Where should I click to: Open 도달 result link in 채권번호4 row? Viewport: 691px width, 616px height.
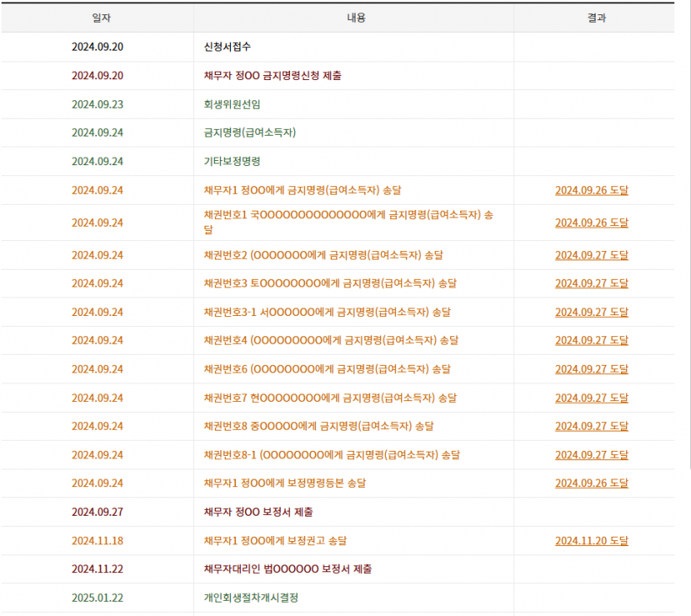point(592,340)
